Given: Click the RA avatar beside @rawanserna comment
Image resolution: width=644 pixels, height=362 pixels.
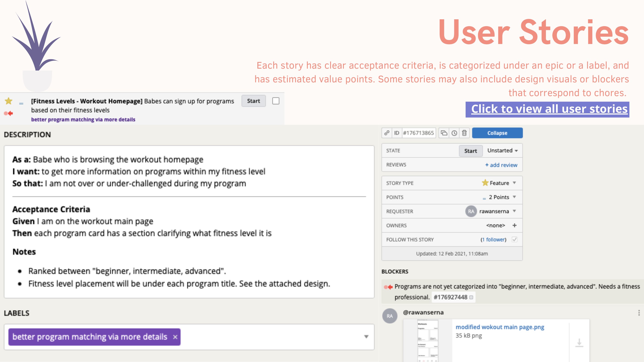Looking at the screenshot, I should pos(390,316).
